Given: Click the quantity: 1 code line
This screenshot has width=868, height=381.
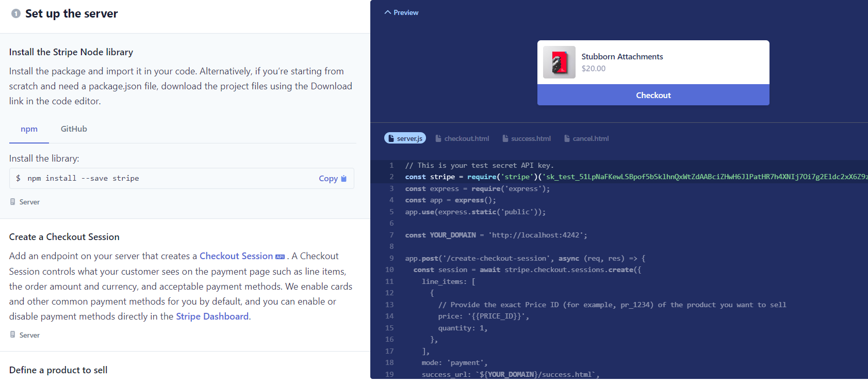Looking at the screenshot, I should click(463, 328).
